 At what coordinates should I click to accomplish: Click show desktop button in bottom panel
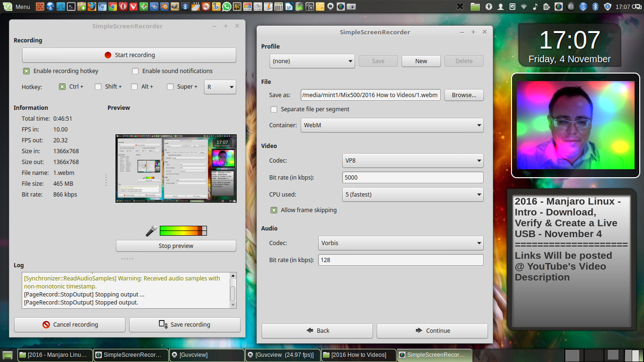point(8,355)
